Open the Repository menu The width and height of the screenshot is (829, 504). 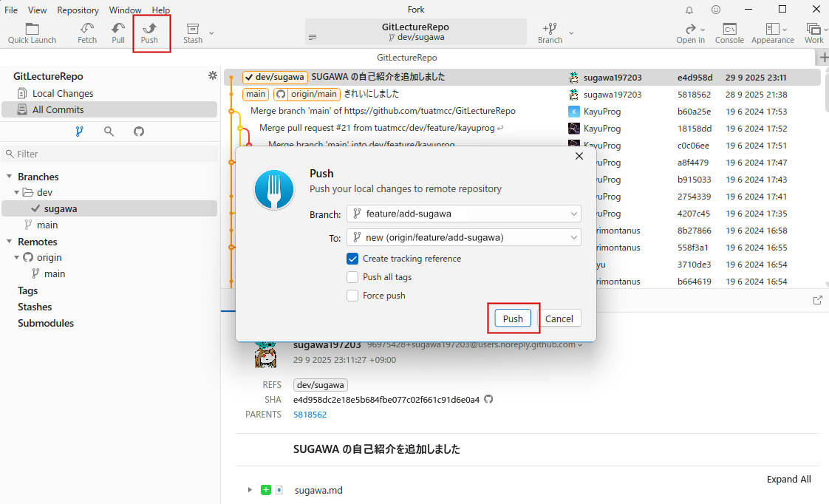pos(78,10)
